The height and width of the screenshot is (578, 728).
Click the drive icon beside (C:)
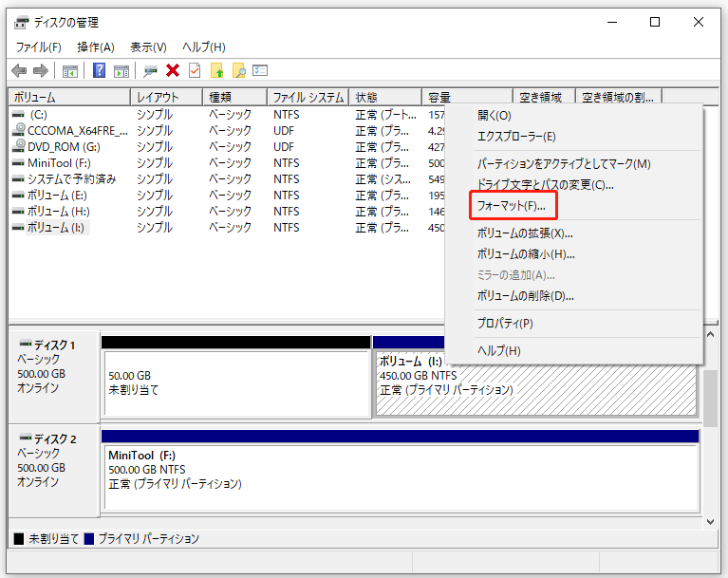[x=18, y=114]
